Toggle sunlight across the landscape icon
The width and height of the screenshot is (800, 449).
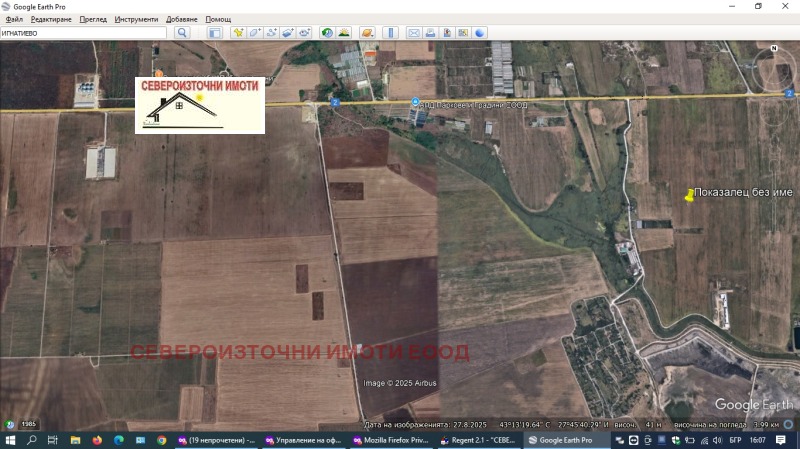[344, 33]
